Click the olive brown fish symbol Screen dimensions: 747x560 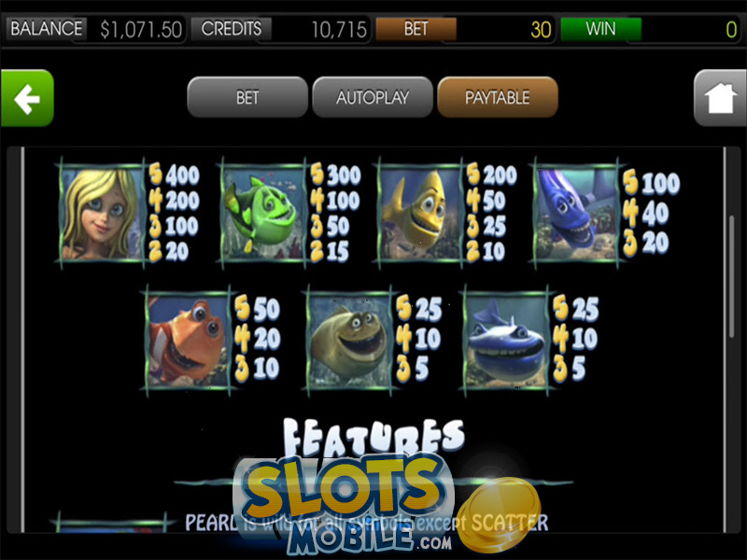coord(349,341)
